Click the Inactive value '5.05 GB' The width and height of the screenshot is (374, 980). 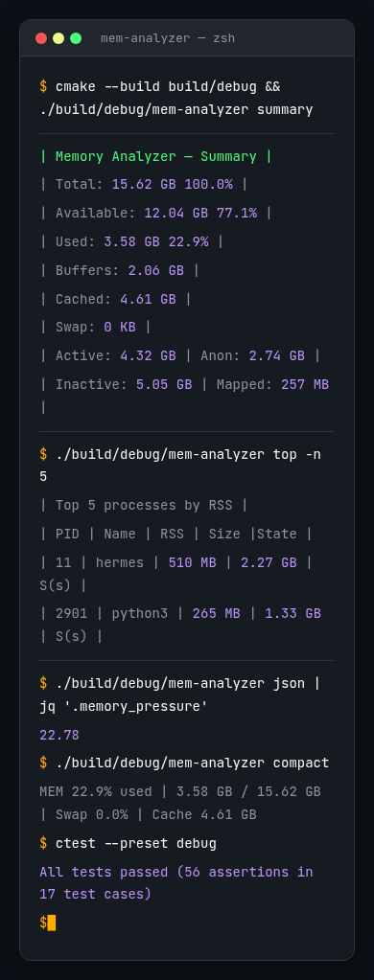(164, 384)
